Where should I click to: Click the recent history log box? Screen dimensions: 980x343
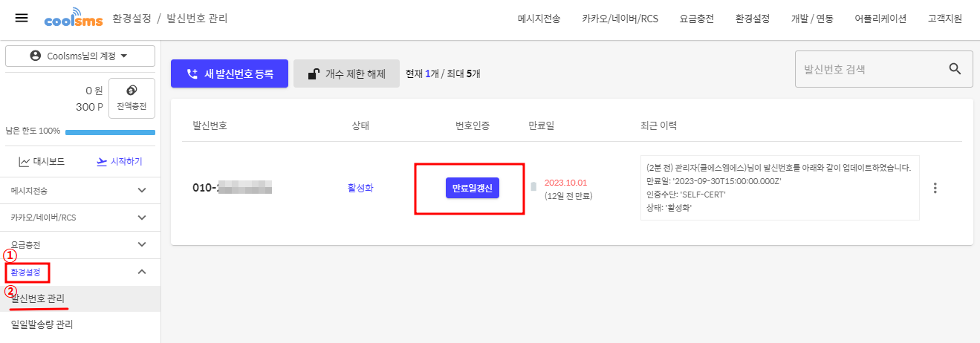[779, 188]
